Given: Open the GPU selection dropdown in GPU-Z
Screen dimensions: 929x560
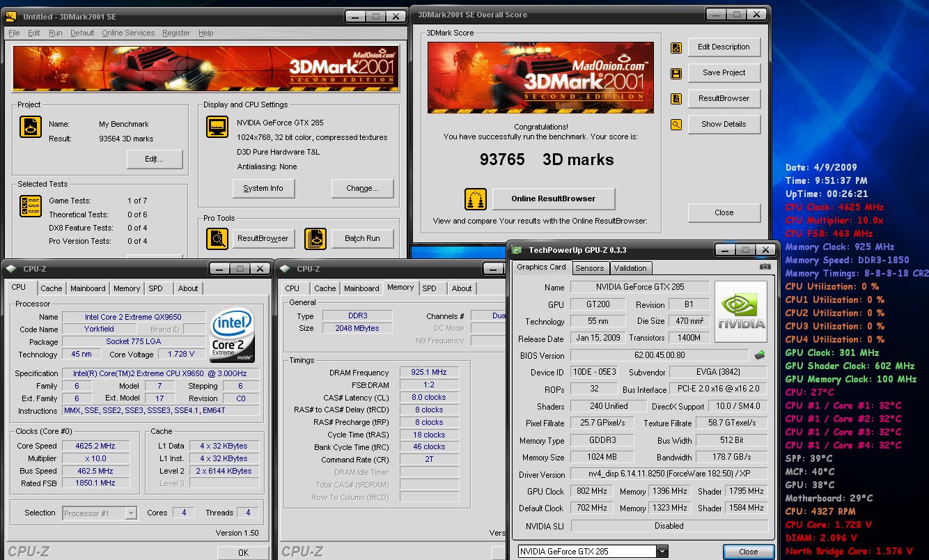Looking at the screenshot, I should coord(662,551).
